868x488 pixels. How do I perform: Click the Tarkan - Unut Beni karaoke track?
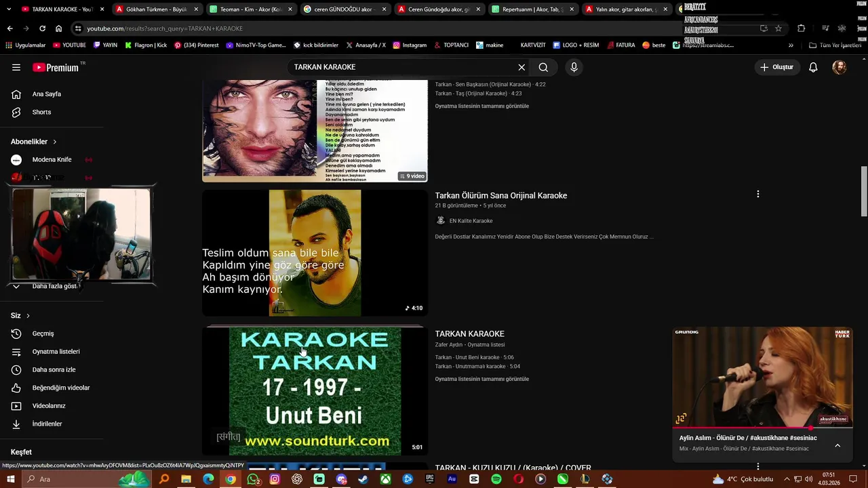point(474,357)
